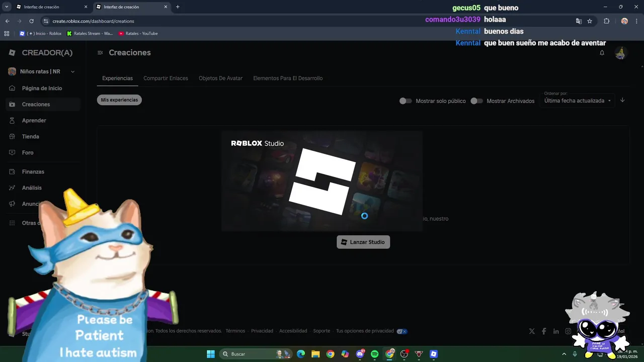Open the user avatar menu
The width and height of the screenshot is (644, 362).
pos(620,53)
